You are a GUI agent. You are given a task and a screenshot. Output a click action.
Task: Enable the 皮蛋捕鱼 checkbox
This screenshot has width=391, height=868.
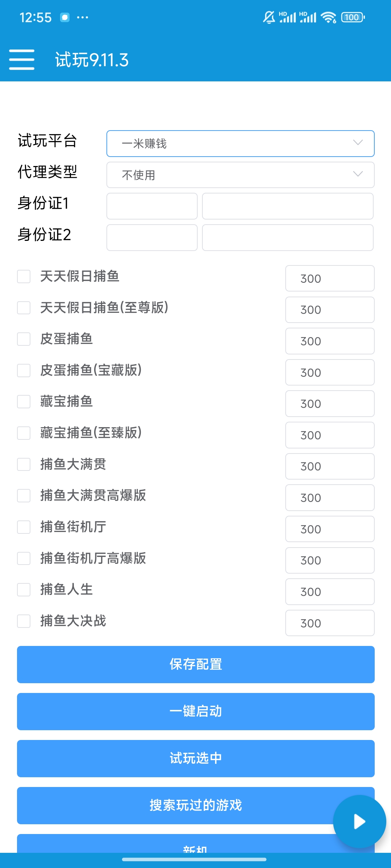24,339
